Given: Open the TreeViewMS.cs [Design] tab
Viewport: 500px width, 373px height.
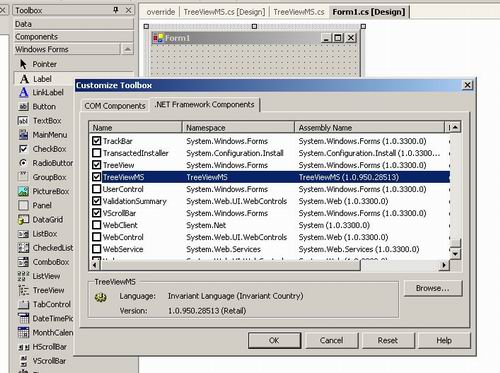Looking at the screenshot, I should 224,12.
